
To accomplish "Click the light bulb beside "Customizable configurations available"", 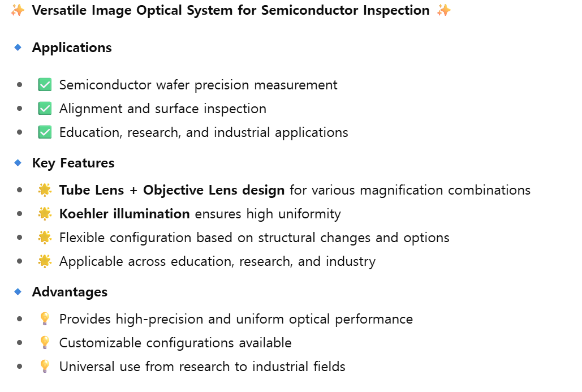I will 45,343.
